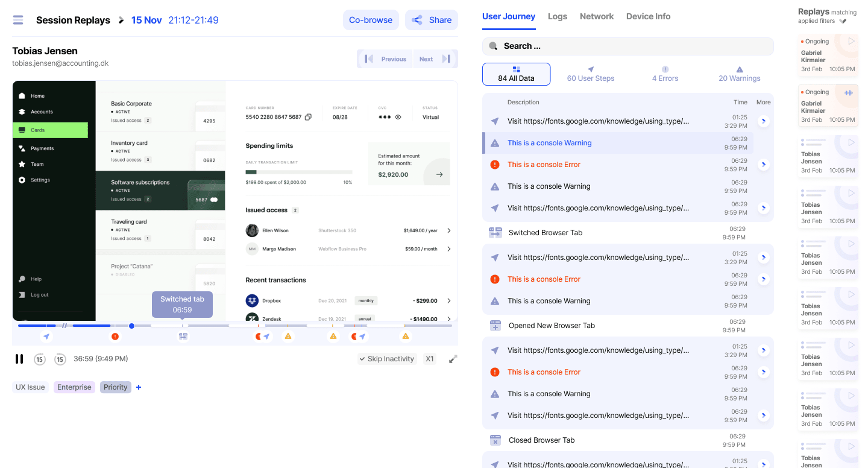Click the plus icon to add a tag
868x468 pixels.
(x=139, y=387)
